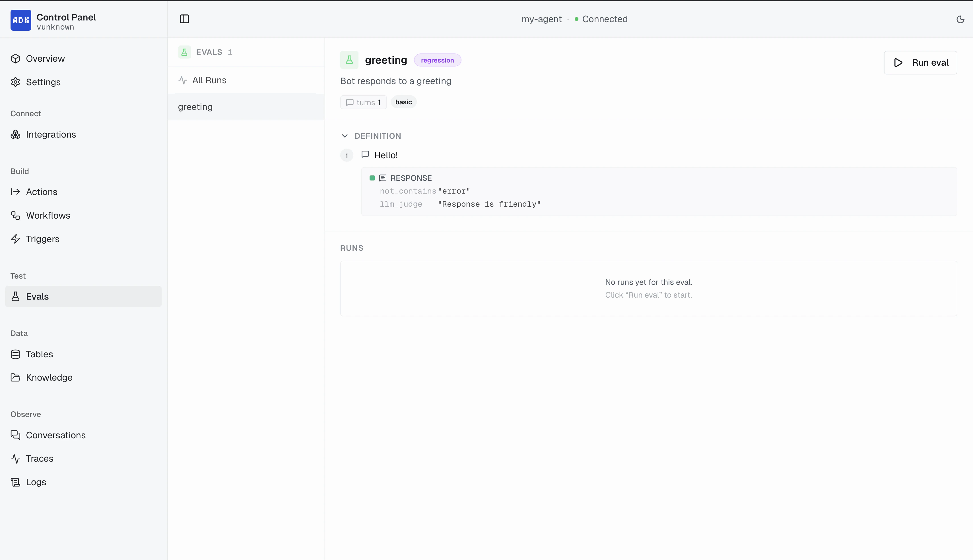Screen dimensions: 973x560
Task: Click the regression badge next to greeting
Action: point(437,60)
